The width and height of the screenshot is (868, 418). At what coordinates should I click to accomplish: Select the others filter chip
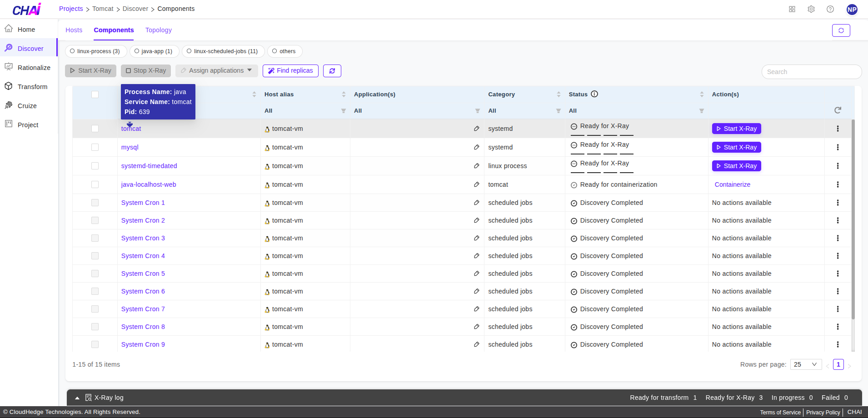284,51
